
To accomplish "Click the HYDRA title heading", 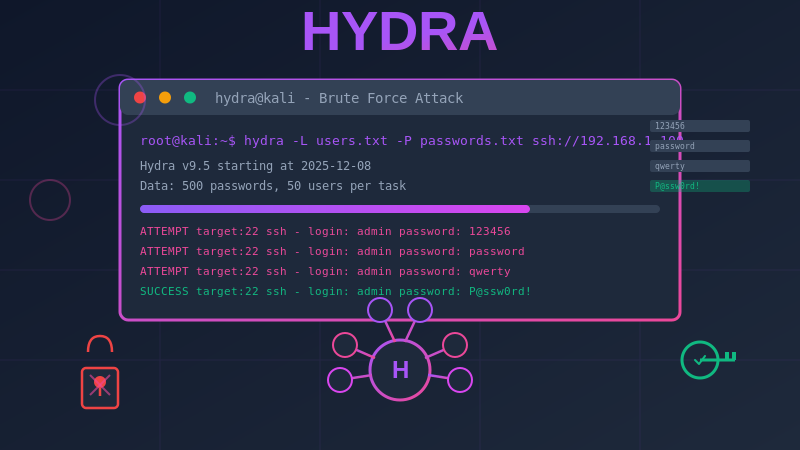I will (x=399, y=32).
